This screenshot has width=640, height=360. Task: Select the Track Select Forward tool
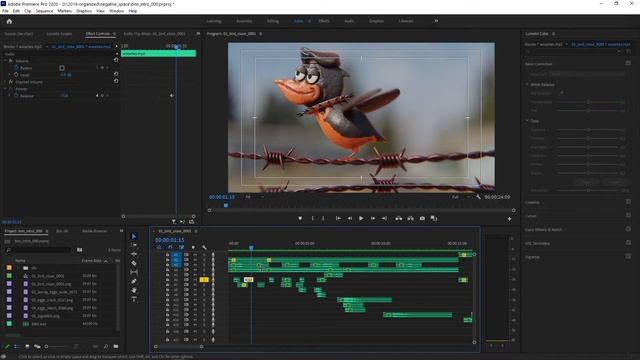point(134,245)
